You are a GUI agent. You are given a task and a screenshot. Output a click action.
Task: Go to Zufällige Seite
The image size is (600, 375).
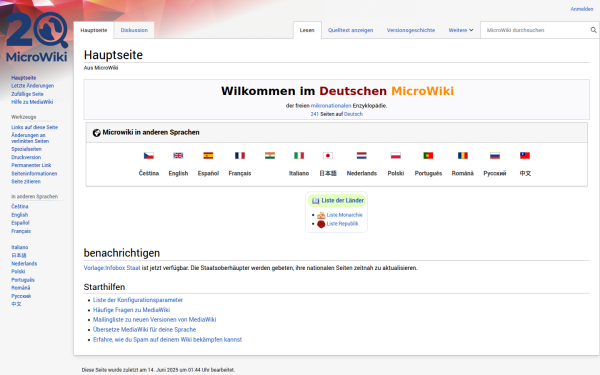click(27, 94)
